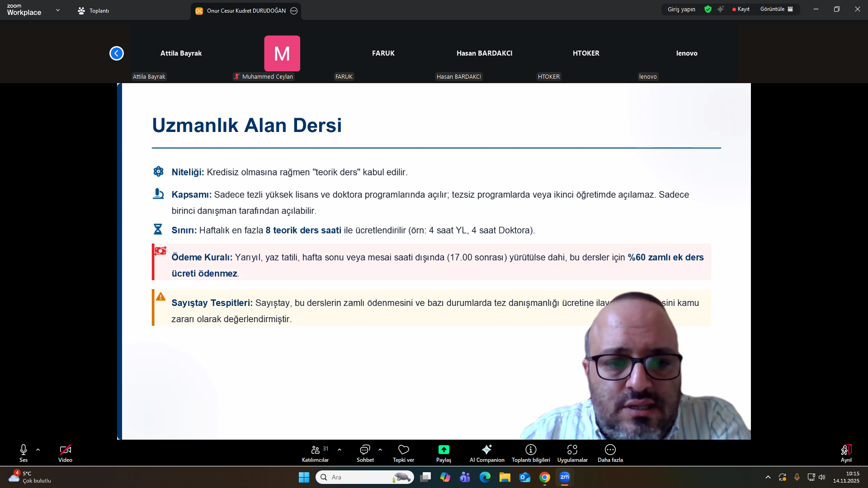Open Daha fazla more options icon
Viewport: 868px width, 488px height.
610,450
